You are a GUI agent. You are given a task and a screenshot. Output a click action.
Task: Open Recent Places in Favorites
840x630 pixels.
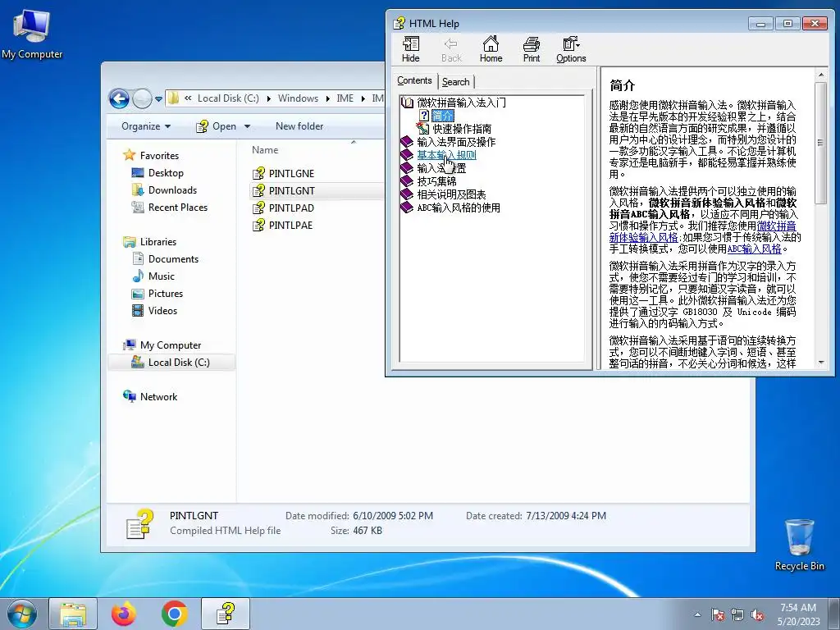[177, 208]
